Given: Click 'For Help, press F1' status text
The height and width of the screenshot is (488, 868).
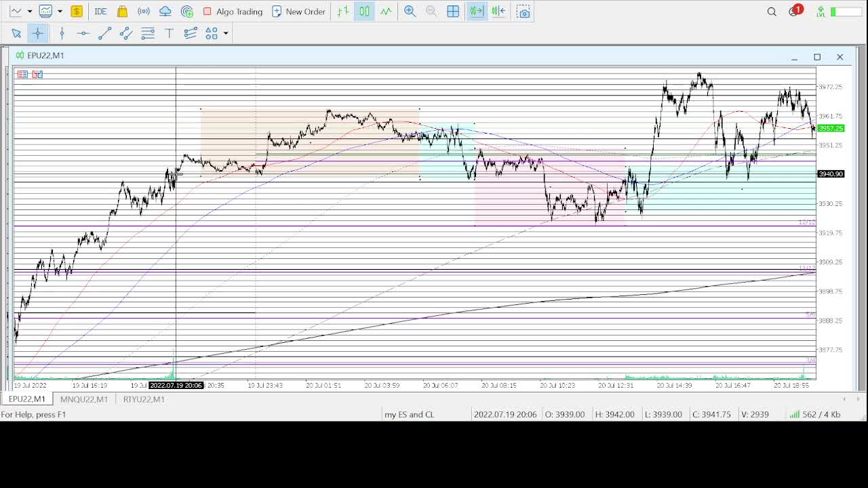Looking at the screenshot, I should (34, 414).
